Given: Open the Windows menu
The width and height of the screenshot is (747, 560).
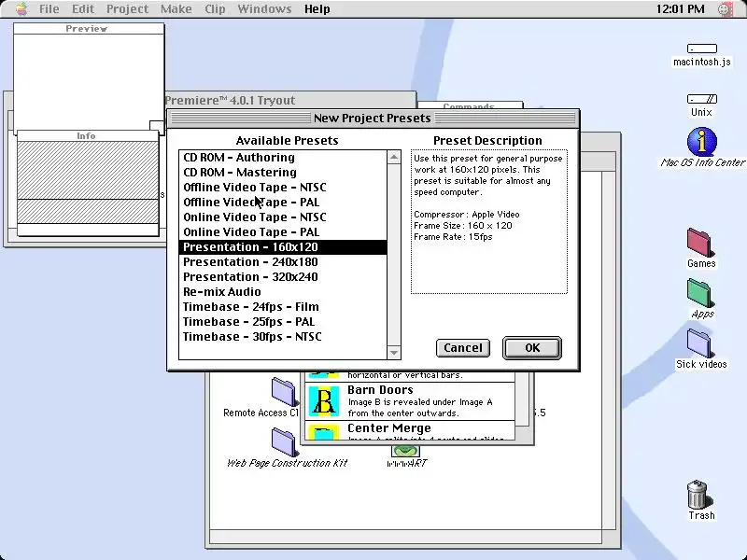Looking at the screenshot, I should tap(264, 9).
